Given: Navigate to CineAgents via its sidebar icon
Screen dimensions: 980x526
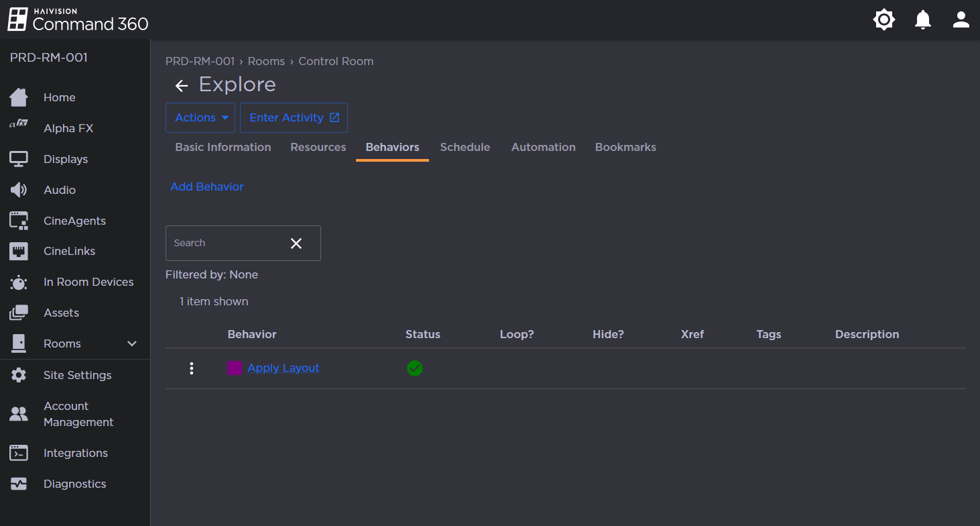Looking at the screenshot, I should pyautogui.click(x=19, y=220).
